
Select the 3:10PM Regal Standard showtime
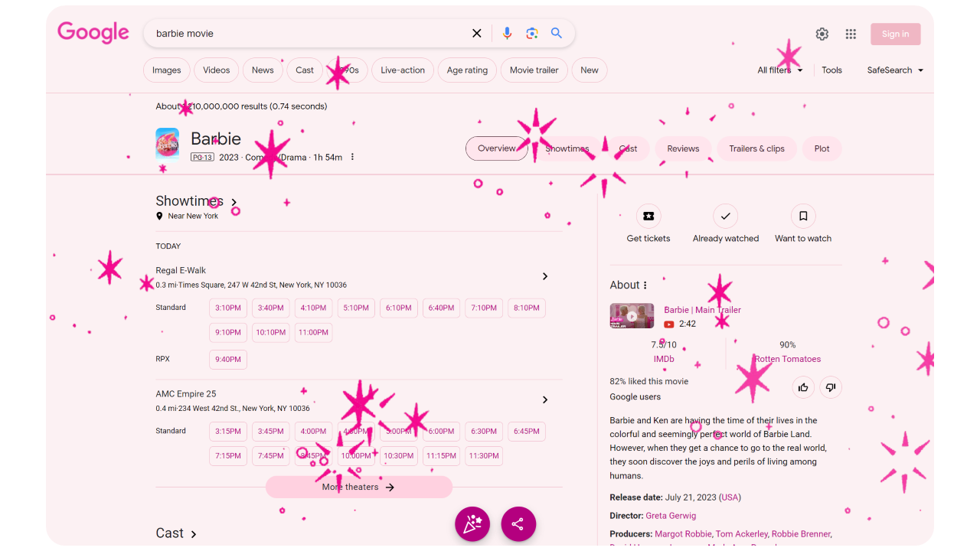click(228, 308)
